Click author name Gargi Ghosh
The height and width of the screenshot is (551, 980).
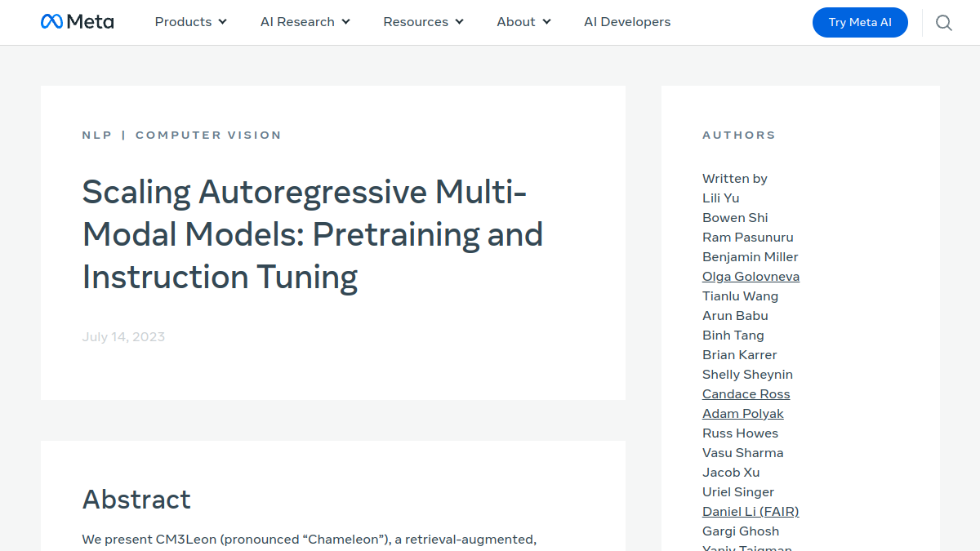pos(741,531)
